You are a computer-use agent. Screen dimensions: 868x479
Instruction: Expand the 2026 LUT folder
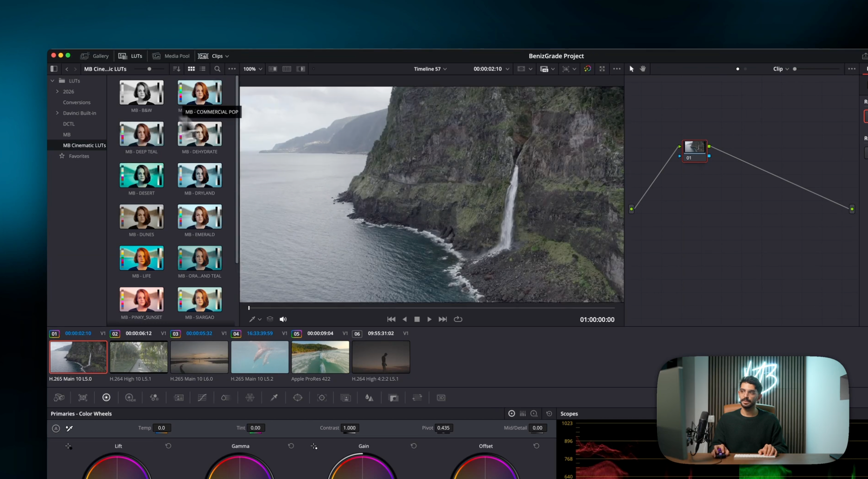[x=57, y=92]
